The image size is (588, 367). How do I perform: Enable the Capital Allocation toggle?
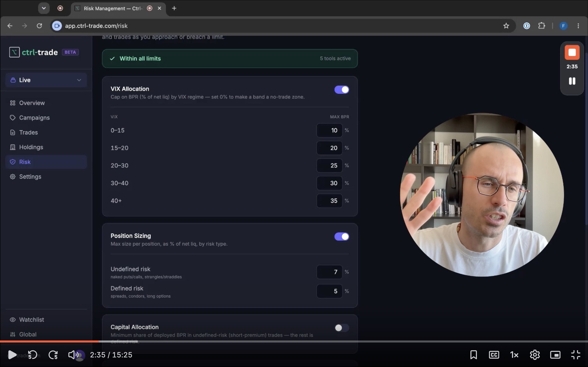coord(342,327)
